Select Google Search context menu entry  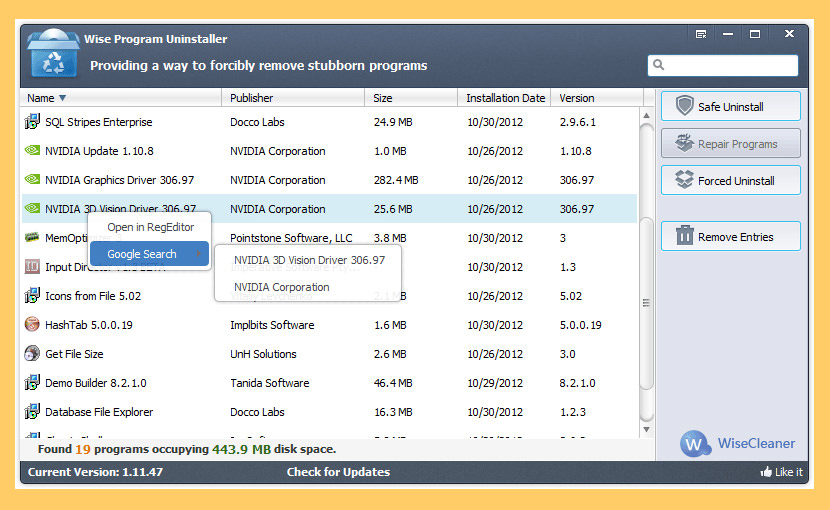pyautogui.click(x=149, y=254)
